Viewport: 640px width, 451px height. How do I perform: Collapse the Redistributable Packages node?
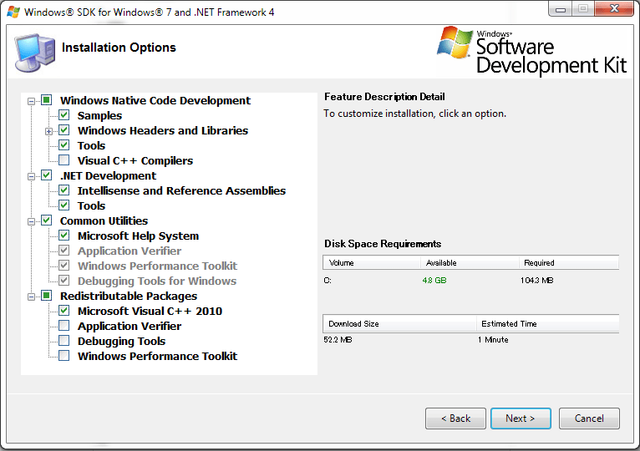(31, 297)
